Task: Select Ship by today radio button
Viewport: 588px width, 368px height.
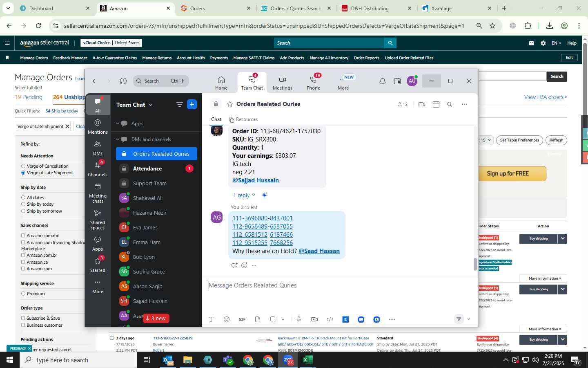Action: pos(23,204)
